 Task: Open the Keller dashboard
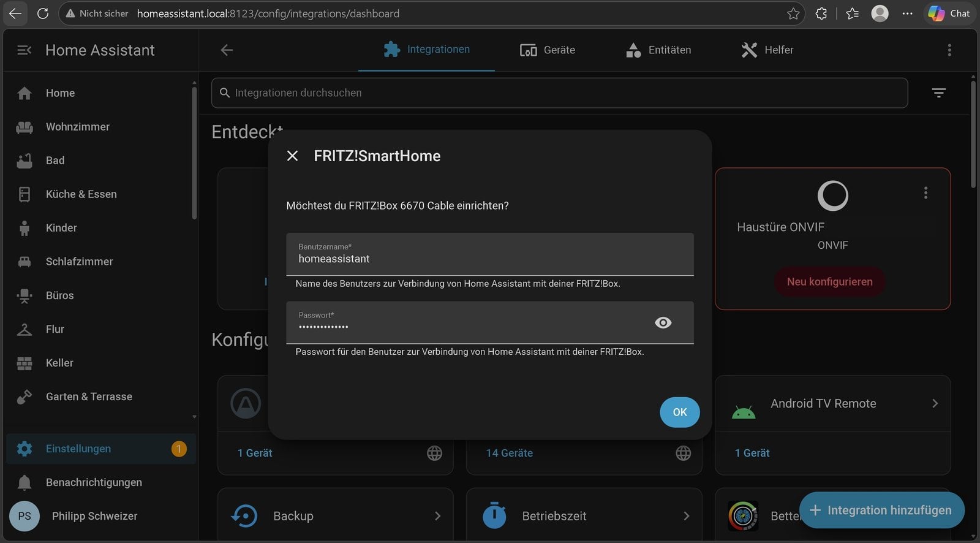100,363
